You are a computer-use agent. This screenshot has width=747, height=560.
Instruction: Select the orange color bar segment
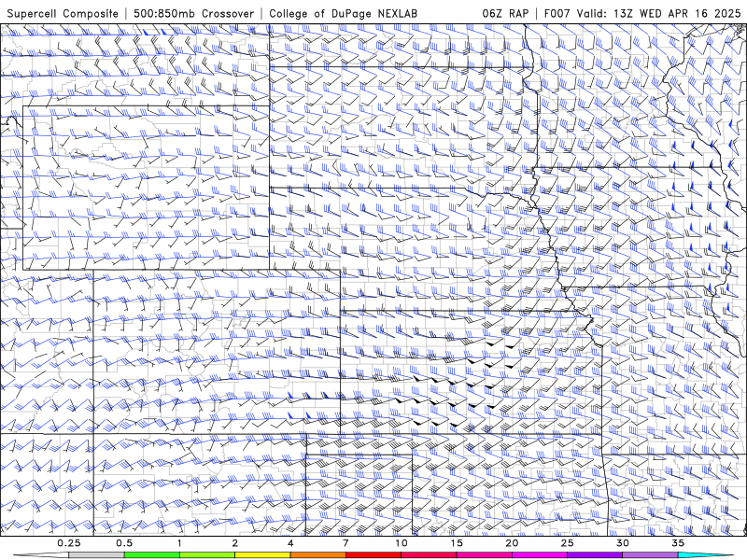(317, 555)
